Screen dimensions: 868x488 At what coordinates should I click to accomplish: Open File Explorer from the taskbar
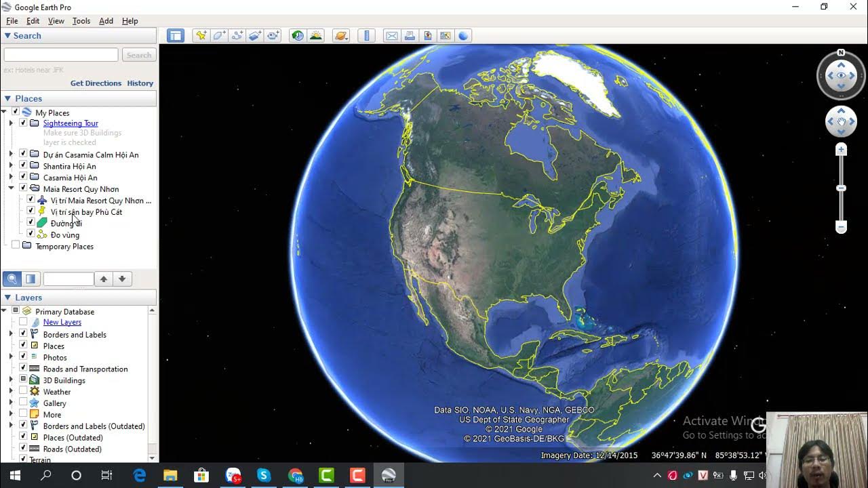pos(170,475)
